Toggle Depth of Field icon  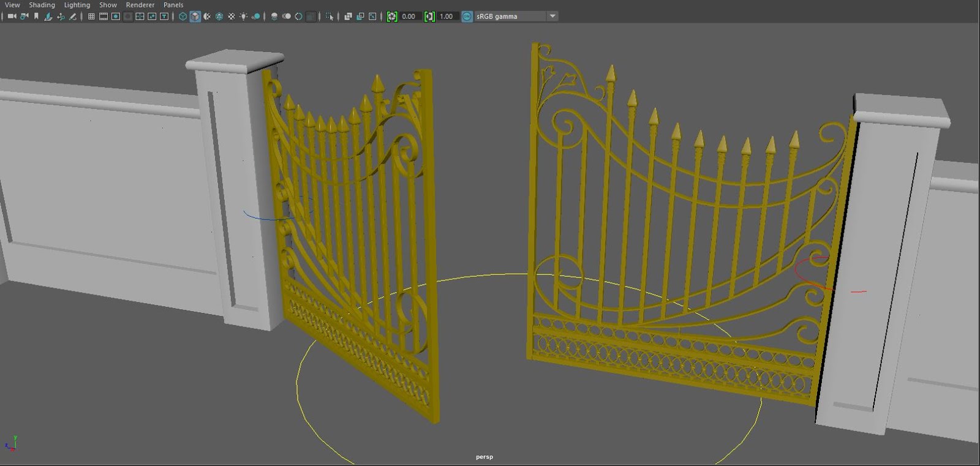pyautogui.click(x=311, y=17)
